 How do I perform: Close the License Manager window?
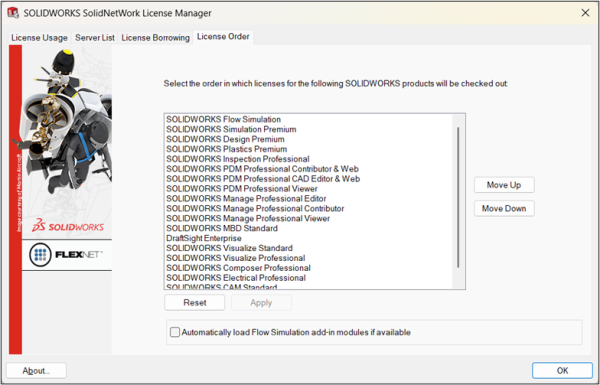585,13
